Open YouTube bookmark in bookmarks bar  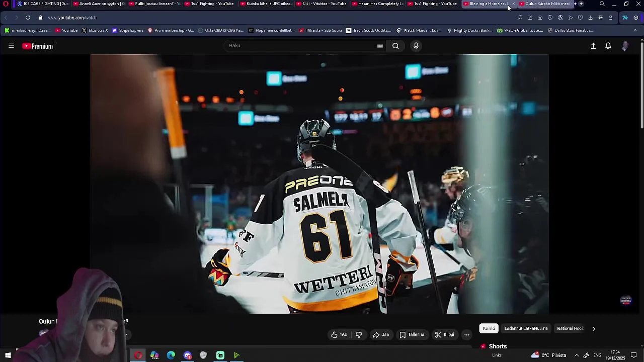[66, 30]
